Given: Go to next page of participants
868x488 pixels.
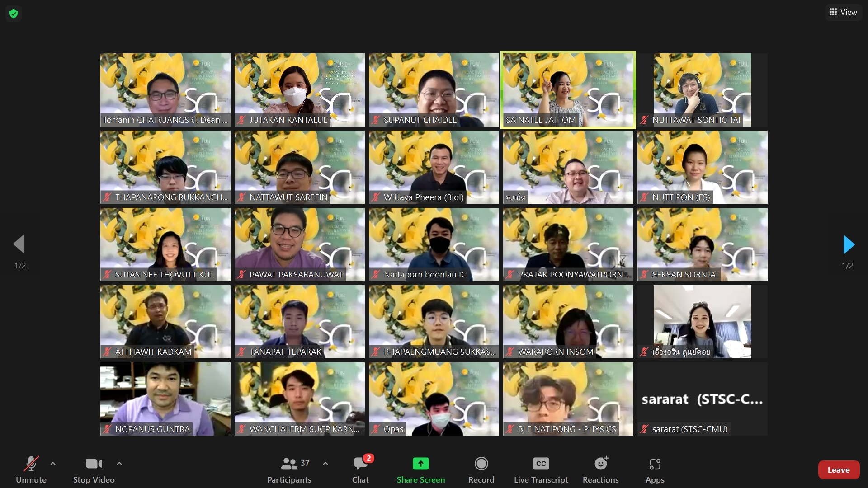Looking at the screenshot, I should point(849,244).
